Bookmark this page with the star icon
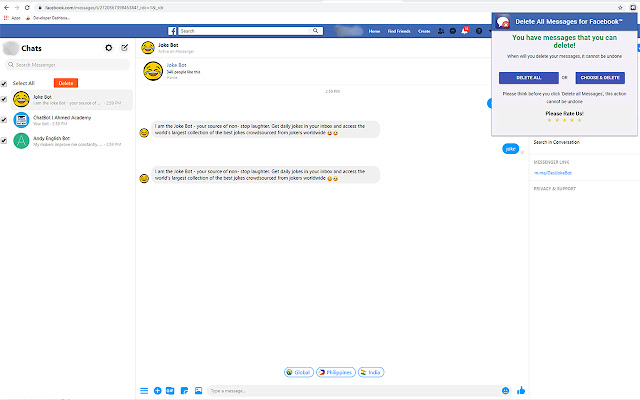 pyautogui.click(x=620, y=7)
